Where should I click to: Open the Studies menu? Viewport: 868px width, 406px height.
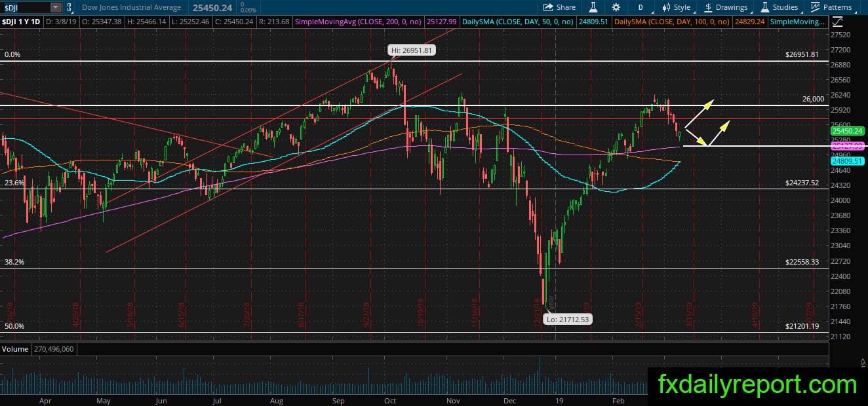(x=779, y=7)
